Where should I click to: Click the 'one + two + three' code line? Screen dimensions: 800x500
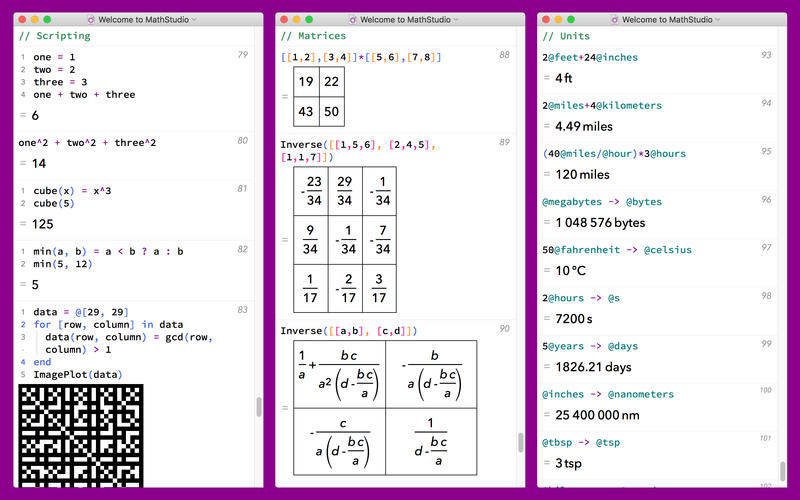pos(84,94)
